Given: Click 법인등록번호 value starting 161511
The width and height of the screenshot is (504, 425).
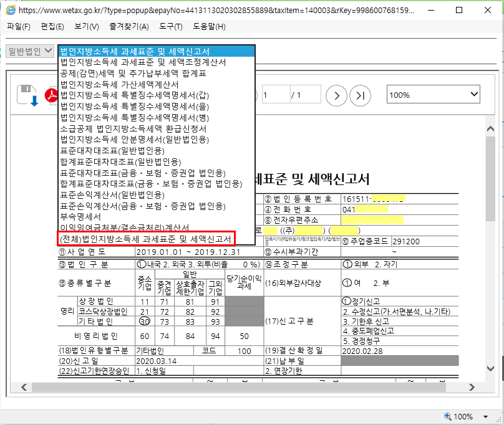Looking at the screenshot, I should pyautogui.click(x=374, y=199).
